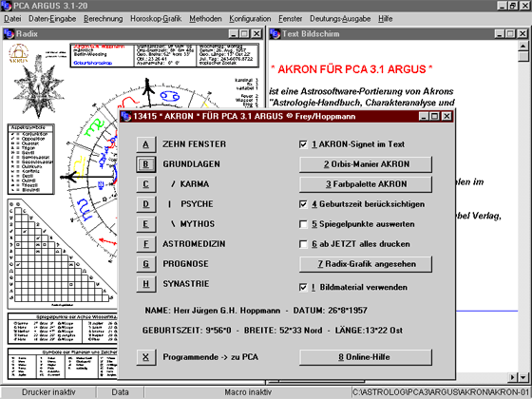Click the Radix window system icon
The image size is (532, 399).
[9, 34]
